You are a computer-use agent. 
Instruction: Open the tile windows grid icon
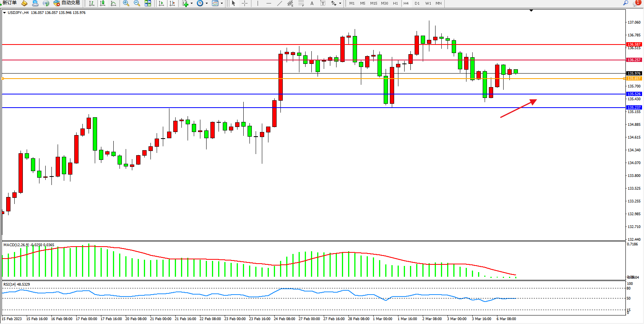point(148,3)
